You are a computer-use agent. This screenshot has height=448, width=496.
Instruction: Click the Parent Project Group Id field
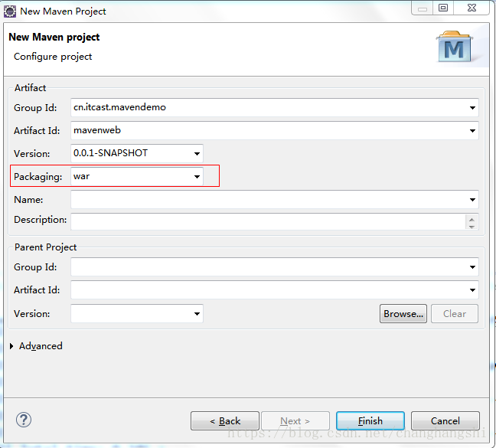[275, 267]
